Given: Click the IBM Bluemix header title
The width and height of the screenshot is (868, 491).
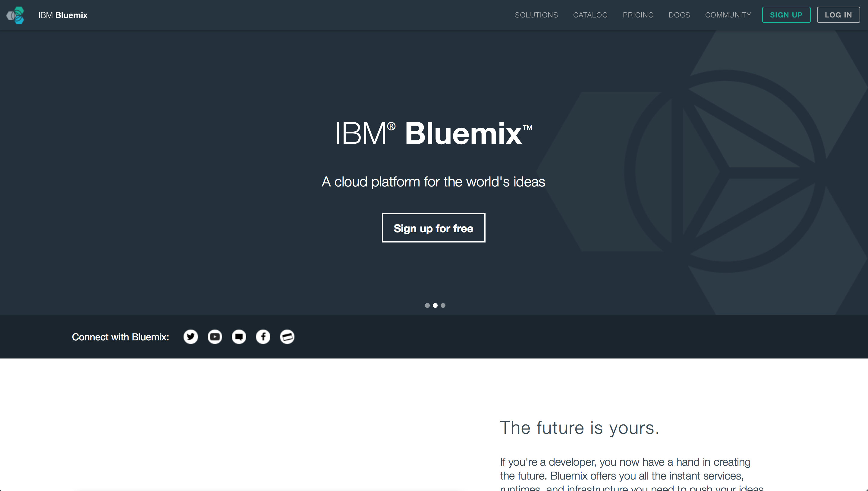Looking at the screenshot, I should (63, 15).
